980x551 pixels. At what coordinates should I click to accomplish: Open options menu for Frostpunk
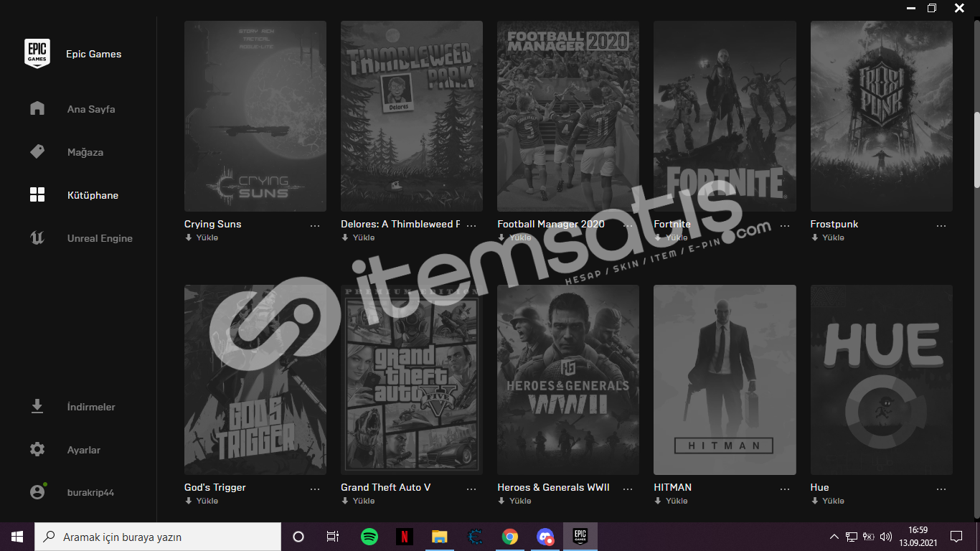click(x=941, y=225)
